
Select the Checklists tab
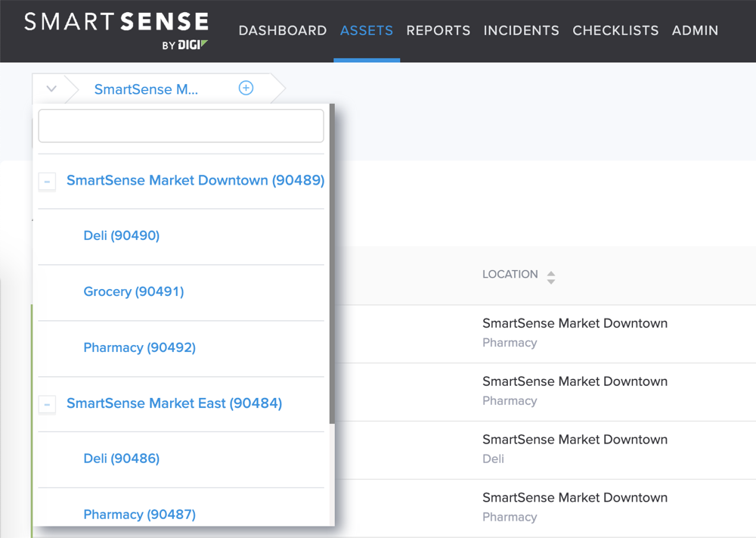click(x=615, y=30)
